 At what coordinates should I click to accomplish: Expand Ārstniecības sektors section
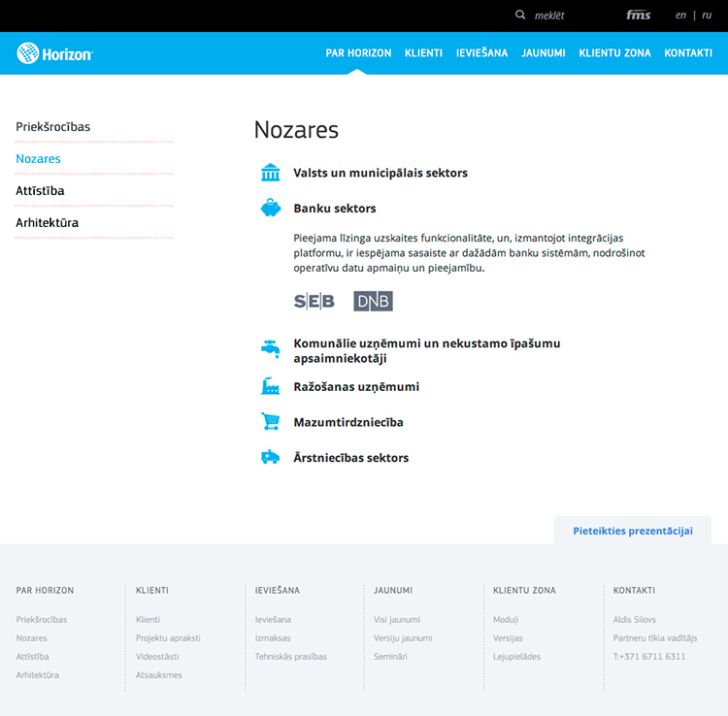tap(351, 458)
